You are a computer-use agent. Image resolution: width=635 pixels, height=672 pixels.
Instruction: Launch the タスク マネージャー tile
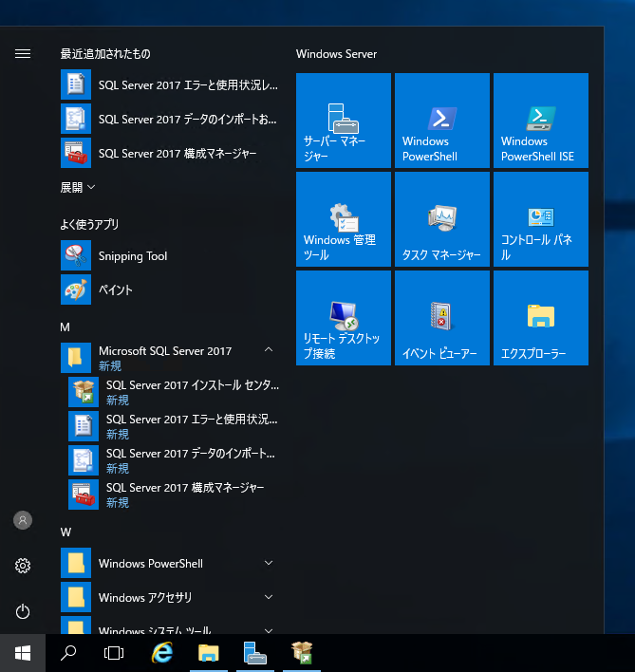pos(441,219)
